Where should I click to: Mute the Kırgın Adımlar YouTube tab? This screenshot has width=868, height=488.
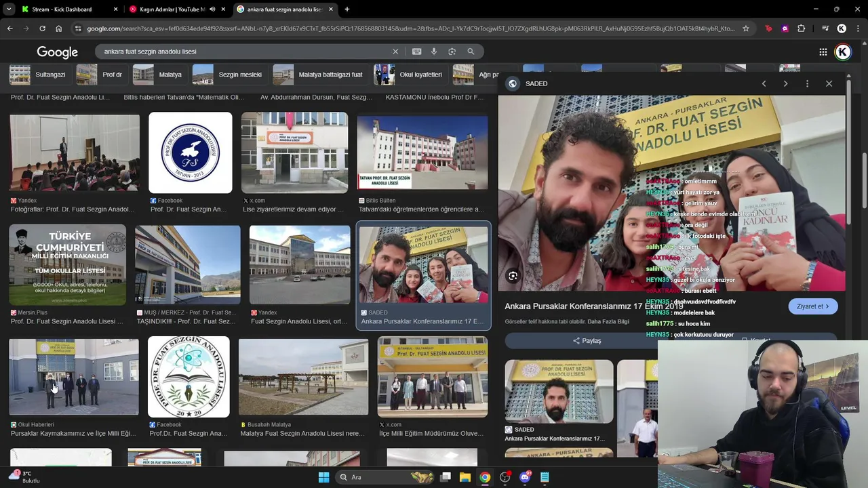click(212, 9)
